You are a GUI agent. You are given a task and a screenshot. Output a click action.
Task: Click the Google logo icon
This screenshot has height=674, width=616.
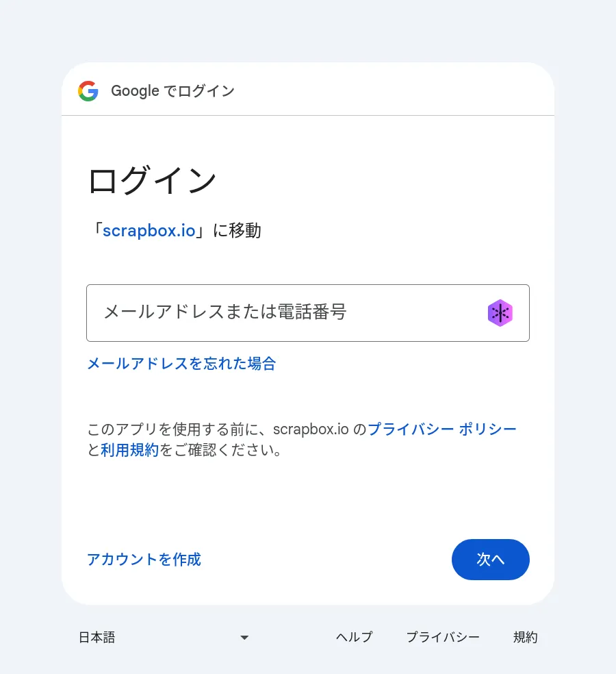[x=88, y=91]
